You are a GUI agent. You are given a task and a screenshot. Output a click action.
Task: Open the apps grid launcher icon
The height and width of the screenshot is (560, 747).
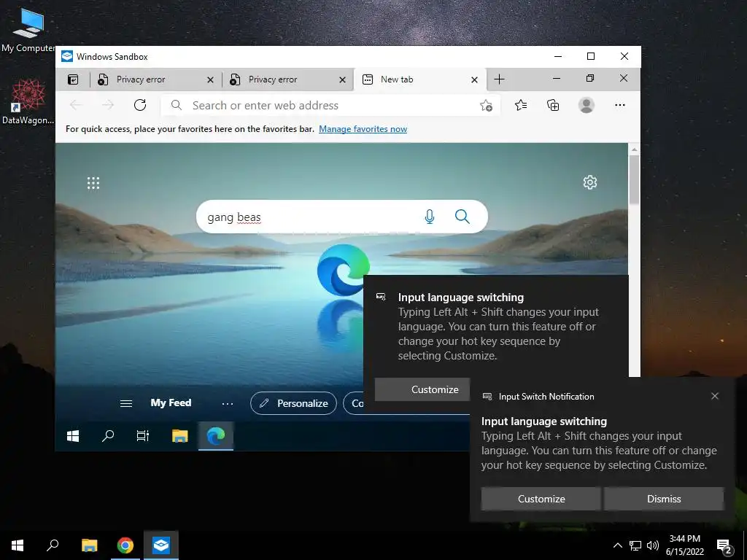pyautogui.click(x=93, y=183)
